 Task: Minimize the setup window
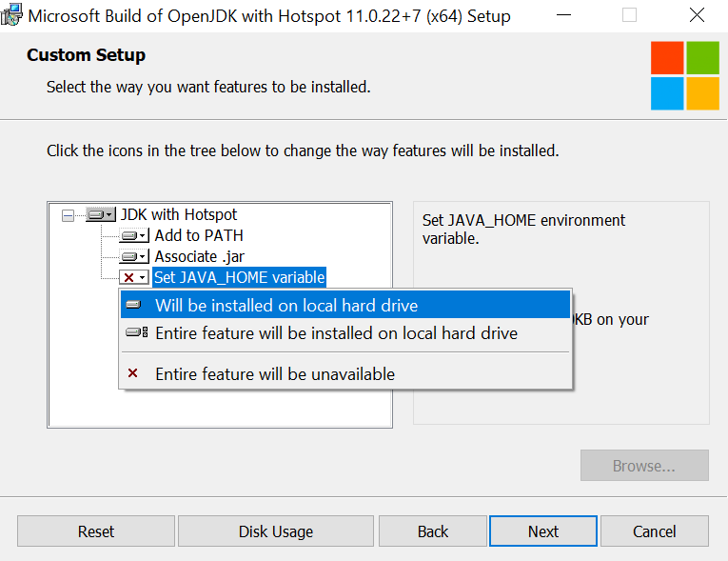pyautogui.click(x=563, y=15)
